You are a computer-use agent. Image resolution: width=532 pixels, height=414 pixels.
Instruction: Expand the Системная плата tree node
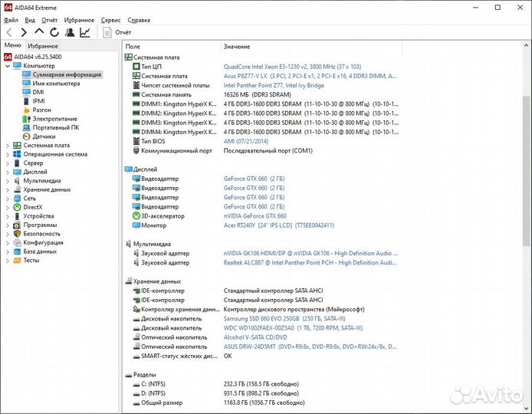8,146
